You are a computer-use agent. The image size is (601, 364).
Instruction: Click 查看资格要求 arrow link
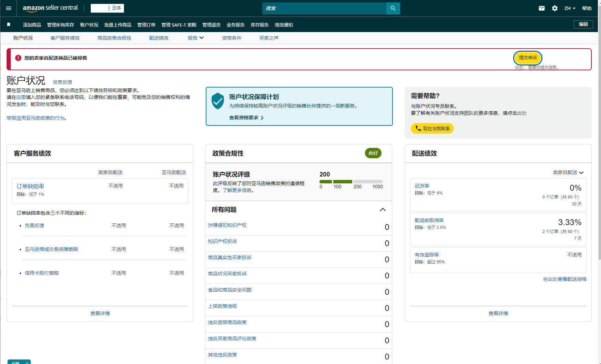pyautogui.click(x=246, y=118)
